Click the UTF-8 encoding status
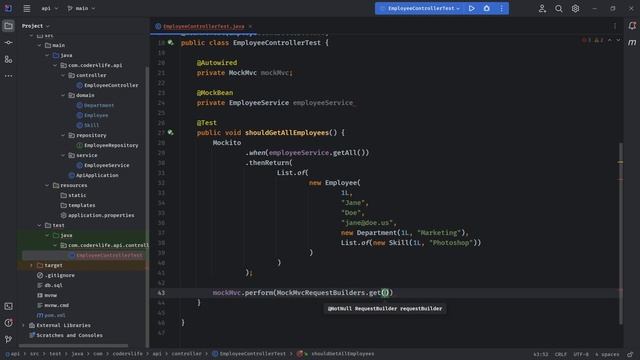The width and height of the screenshot is (640, 360). tap(581, 354)
